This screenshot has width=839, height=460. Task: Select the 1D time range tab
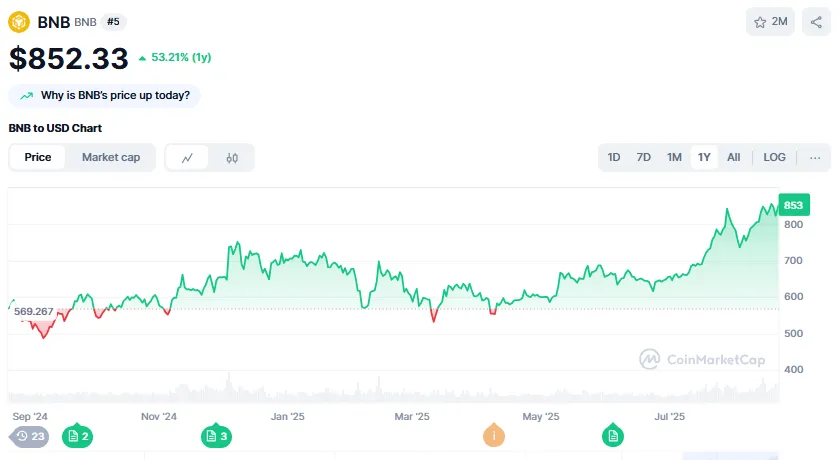[x=614, y=157]
